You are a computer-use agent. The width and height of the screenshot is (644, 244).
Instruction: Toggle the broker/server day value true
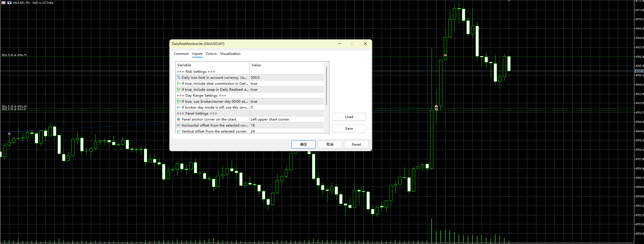(287, 101)
